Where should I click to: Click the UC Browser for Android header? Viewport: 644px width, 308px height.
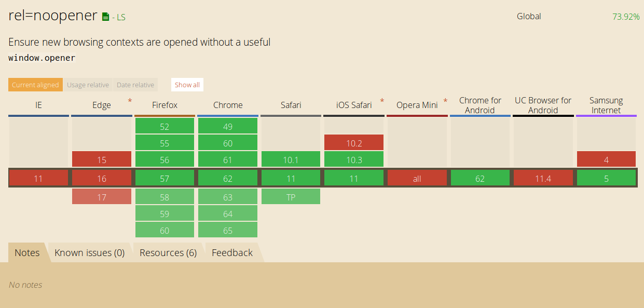coord(543,105)
